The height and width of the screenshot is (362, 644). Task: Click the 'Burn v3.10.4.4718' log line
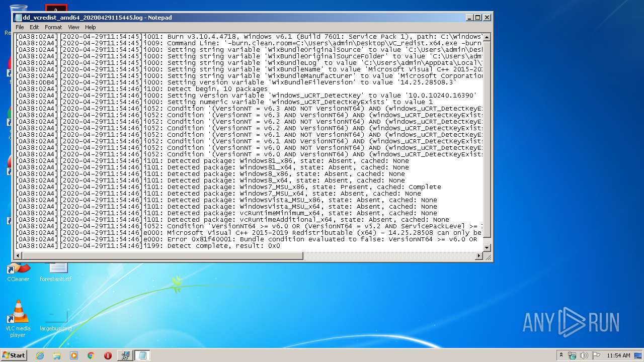pyautogui.click(x=249, y=37)
